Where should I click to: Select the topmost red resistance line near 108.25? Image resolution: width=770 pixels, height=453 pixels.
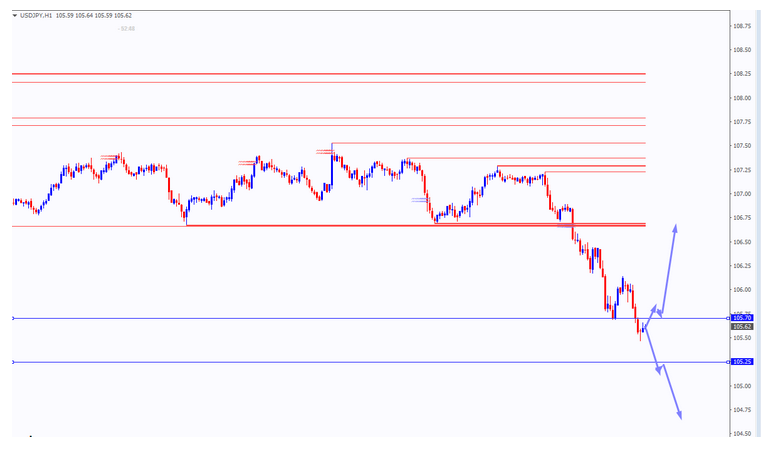[x=330, y=74]
